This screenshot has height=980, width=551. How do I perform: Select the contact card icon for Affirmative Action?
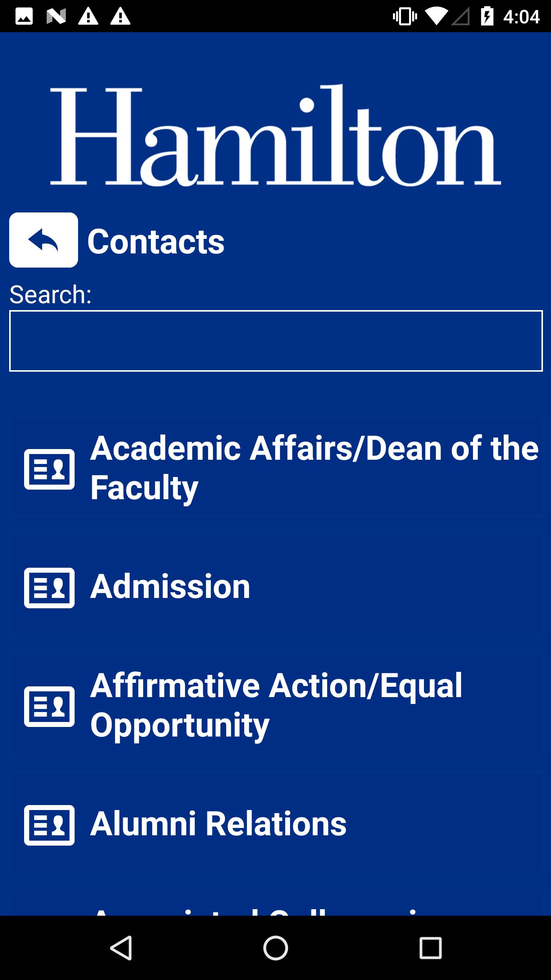pyautogui.click(x=49, y=707)
